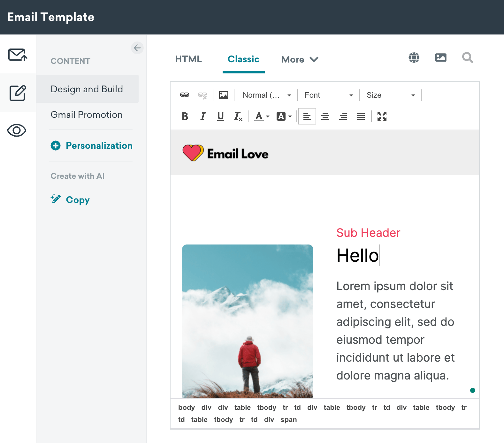
Task: Open the background color picker
Action: (x=284, y=116)
